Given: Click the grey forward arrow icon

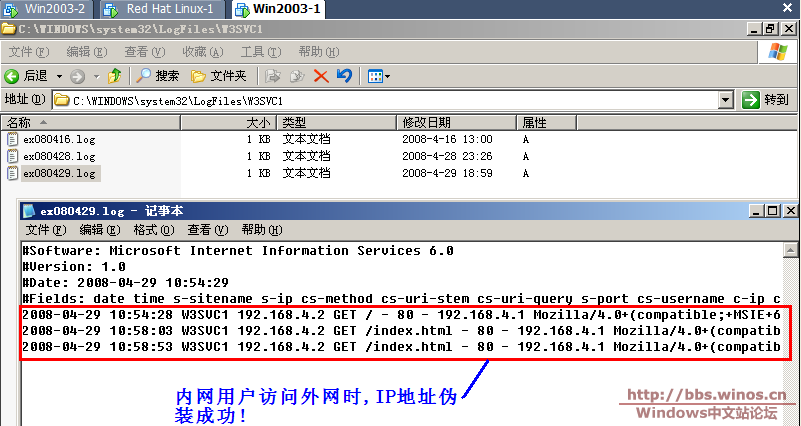Looking at the screenshot, I should tap(77, 77).
